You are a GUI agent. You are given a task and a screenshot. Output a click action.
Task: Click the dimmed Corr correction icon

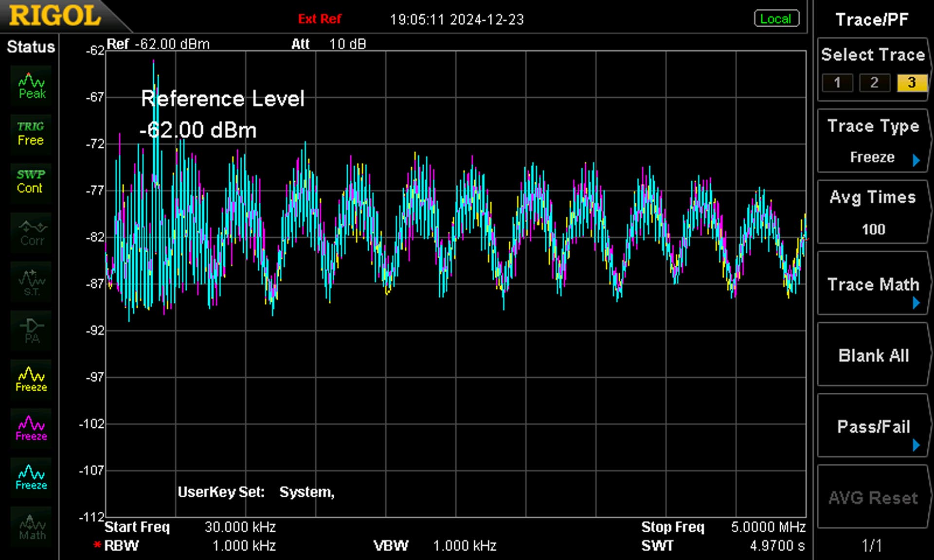tap(31, 233)
